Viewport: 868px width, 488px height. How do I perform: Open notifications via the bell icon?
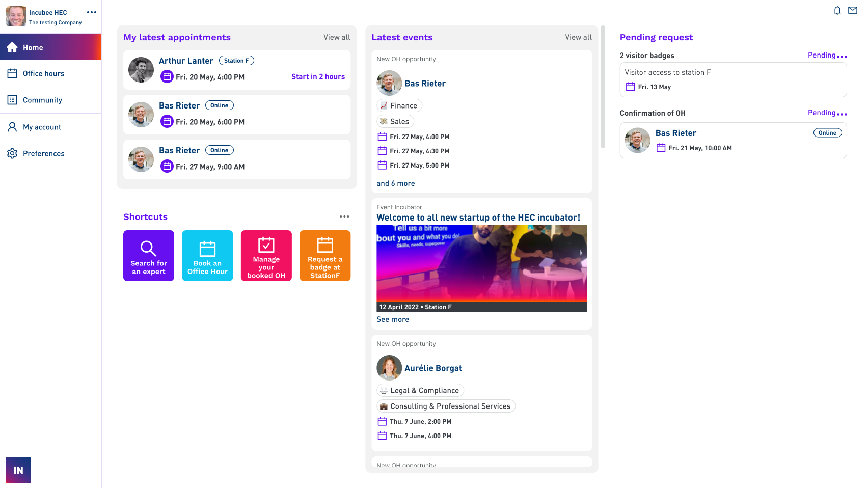pos(837,10)
